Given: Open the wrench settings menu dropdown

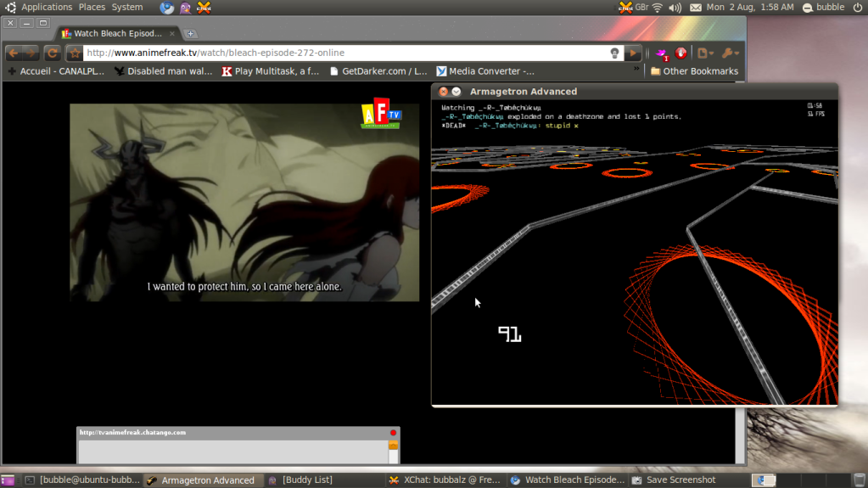Looking at the screenshot, I should pyautogui.click(x=731, y=53).
